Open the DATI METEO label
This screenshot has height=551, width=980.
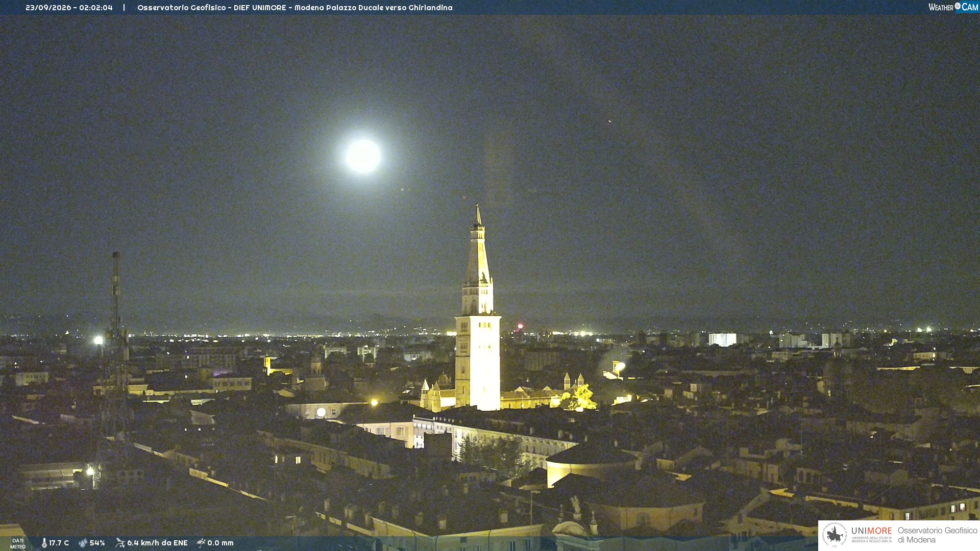click(18, 543)
